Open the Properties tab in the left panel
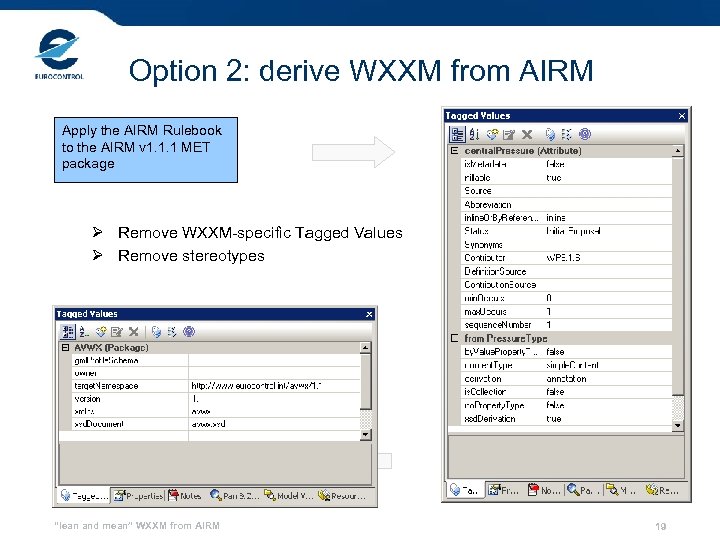Viewport: 720px width, 540px height. pyautogui.click(x=138, y=496)
